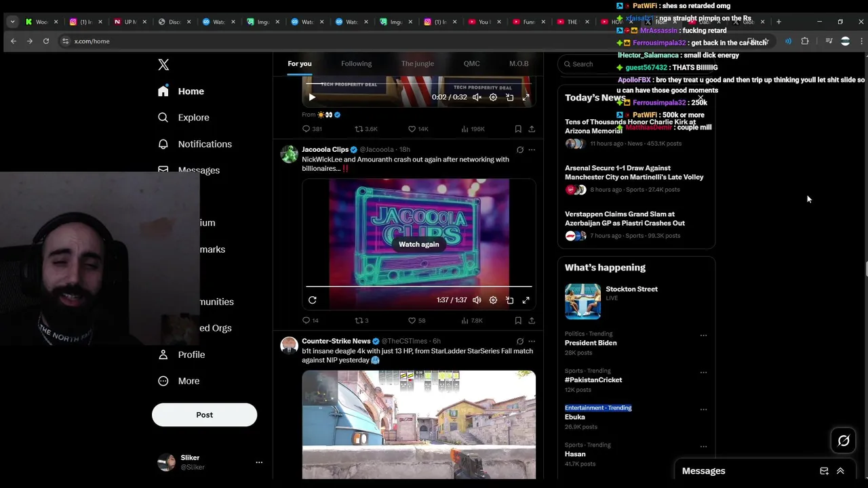This screenshot has height=488, width=868.
Task: Unmute the top video volume icon
Action: [477, 97]
